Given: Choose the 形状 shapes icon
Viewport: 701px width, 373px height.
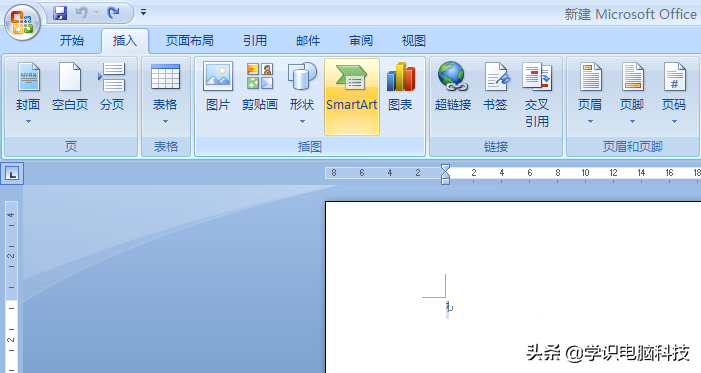Looking at the screenshot, I should [x=302, y=76].
